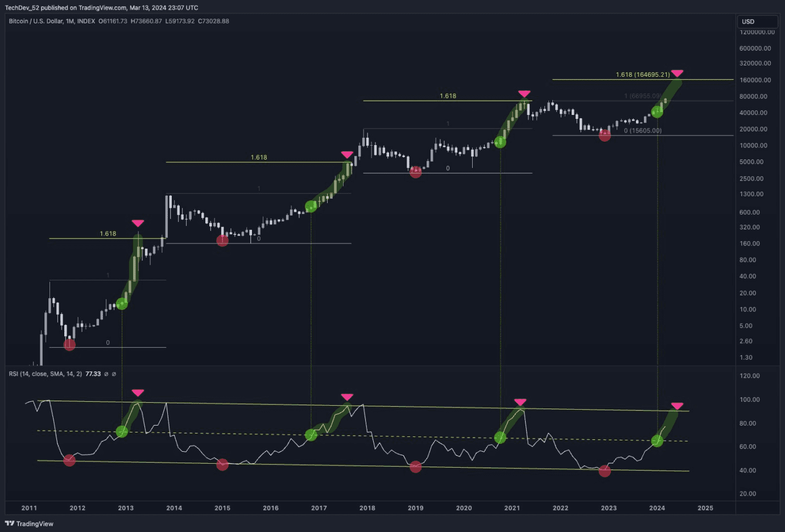
Task: Toggle the second hide-value icon in the RSI header
Action: pyautogui.click(x=114, y=374)
